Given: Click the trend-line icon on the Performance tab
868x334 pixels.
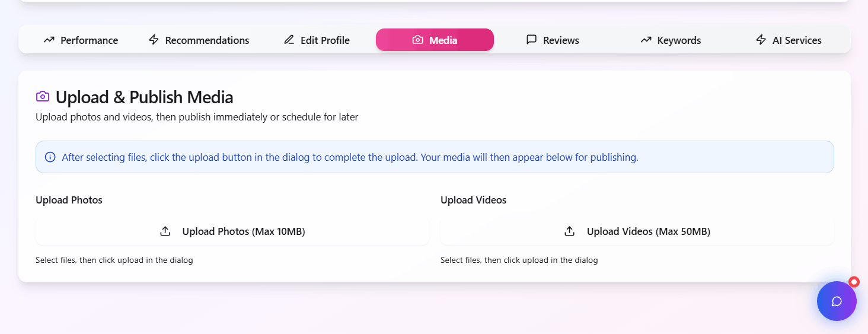Looking at the screenshot, I should [x=49, y=40].
